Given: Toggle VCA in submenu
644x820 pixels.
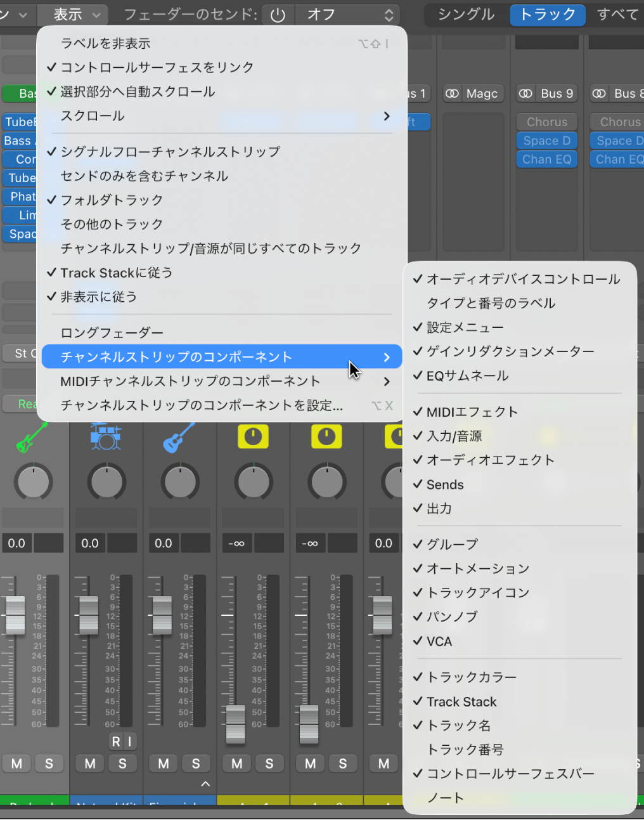Looking at the screenshot, I should pos(520,641).
